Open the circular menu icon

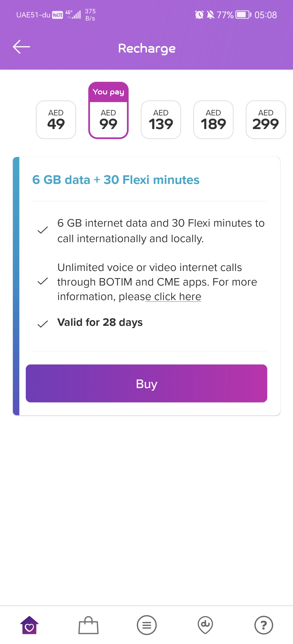point(147,625)
